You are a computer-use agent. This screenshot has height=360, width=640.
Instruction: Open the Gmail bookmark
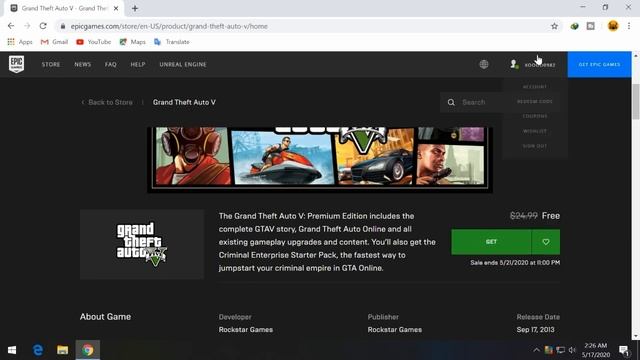point(54,42)
